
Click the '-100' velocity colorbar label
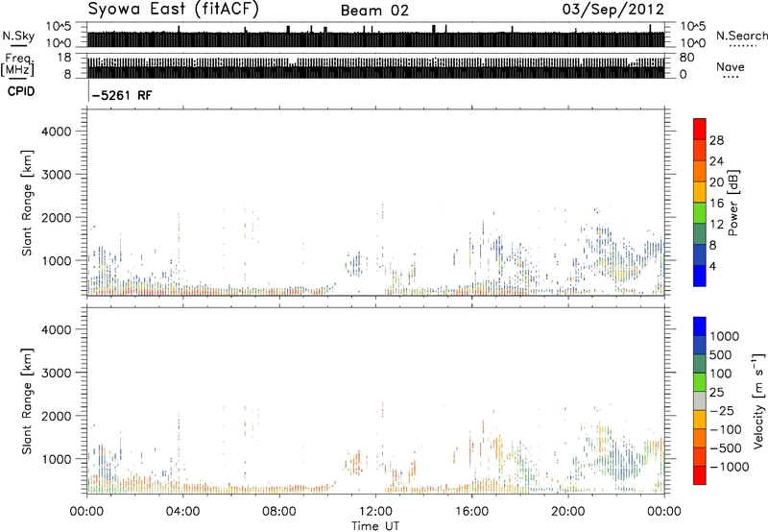[x=726, y=429]
